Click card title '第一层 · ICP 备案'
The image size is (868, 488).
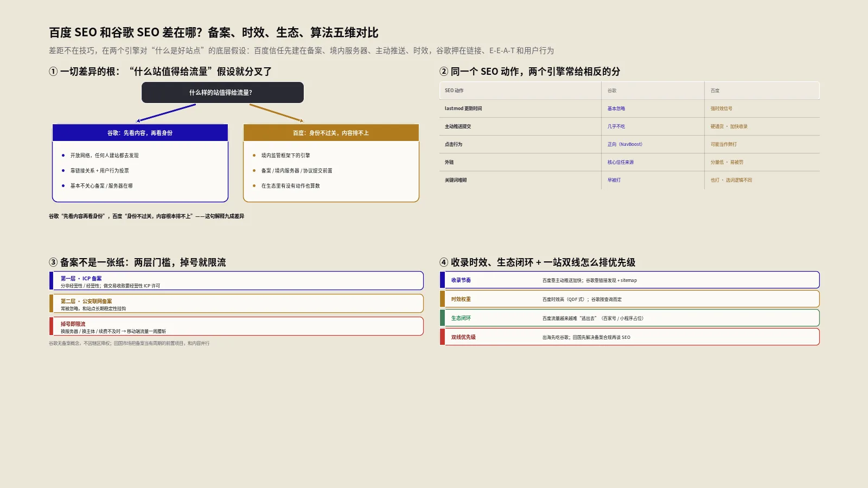pos(81,279)
